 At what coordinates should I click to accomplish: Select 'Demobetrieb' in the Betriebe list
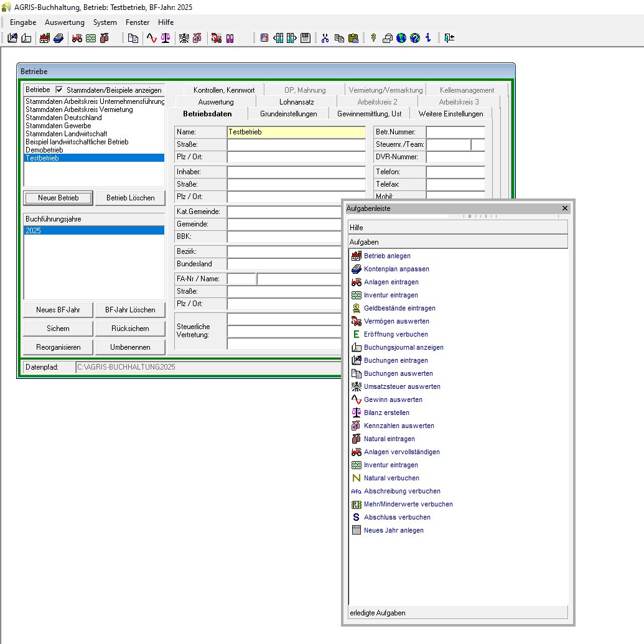point(44,150)
